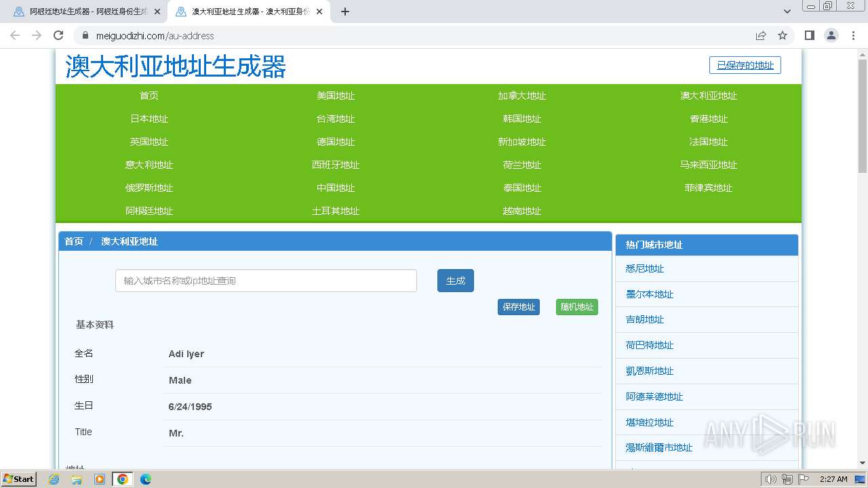Open the Chrome profile avatar

[831, 35]
